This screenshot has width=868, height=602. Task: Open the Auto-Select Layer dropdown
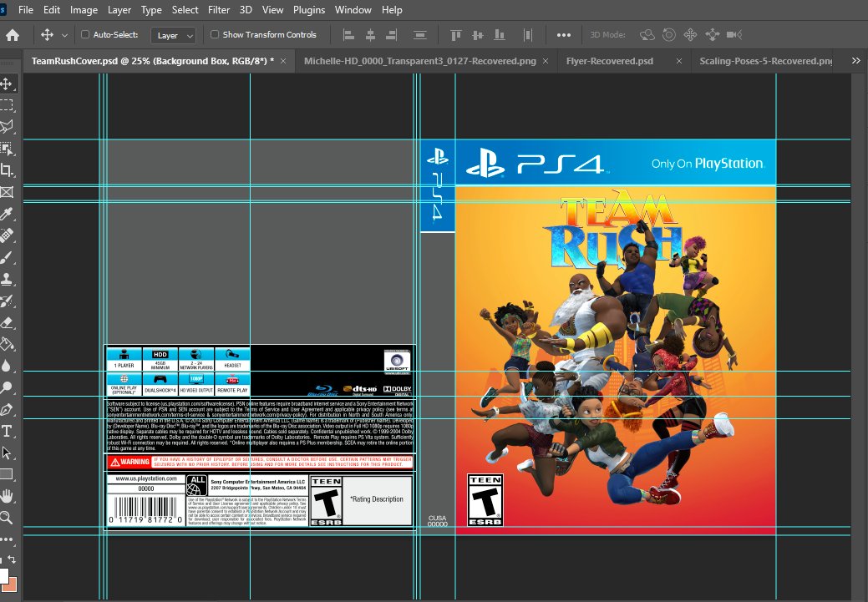point(174,35)
